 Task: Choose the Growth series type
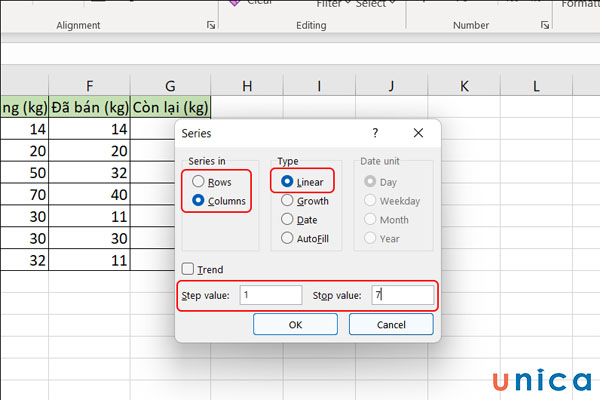[288, 201]
